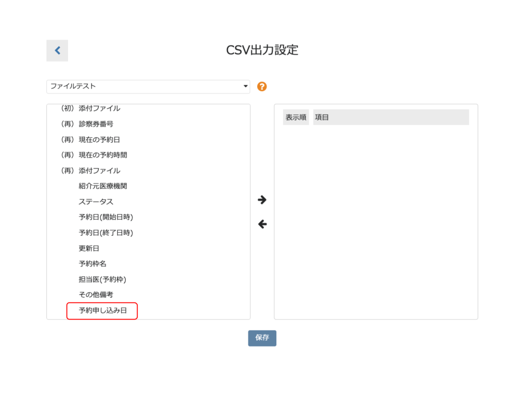Select 予約申し込み日 in the list
This screenshot has width=532, height=399.
[102, 311]
